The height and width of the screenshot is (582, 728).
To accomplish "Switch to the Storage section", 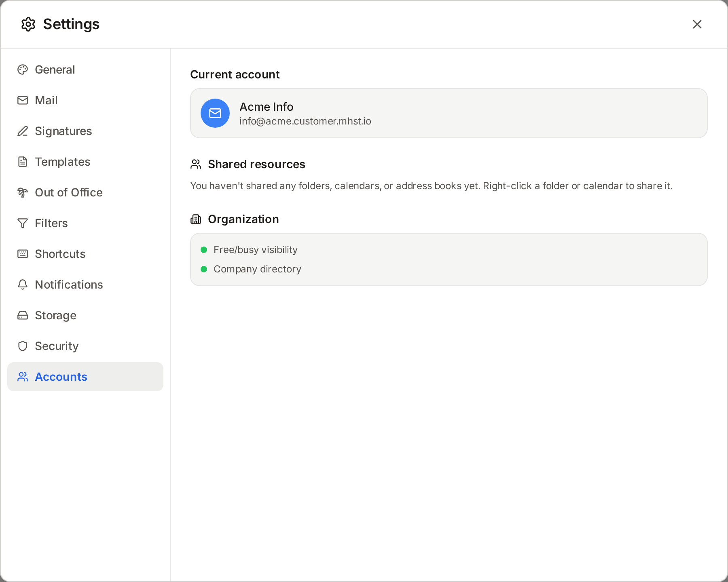I will (55, 315).
